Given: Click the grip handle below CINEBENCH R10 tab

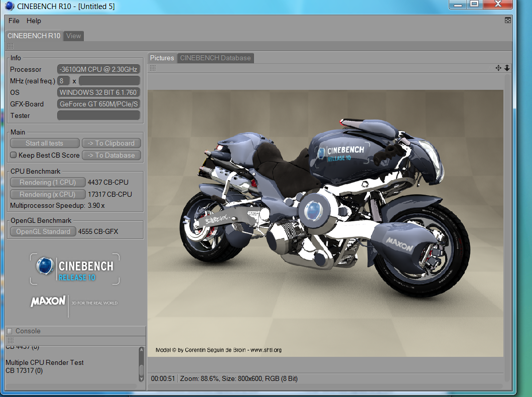Looking at the screenshot, I should tap(11, 46).
